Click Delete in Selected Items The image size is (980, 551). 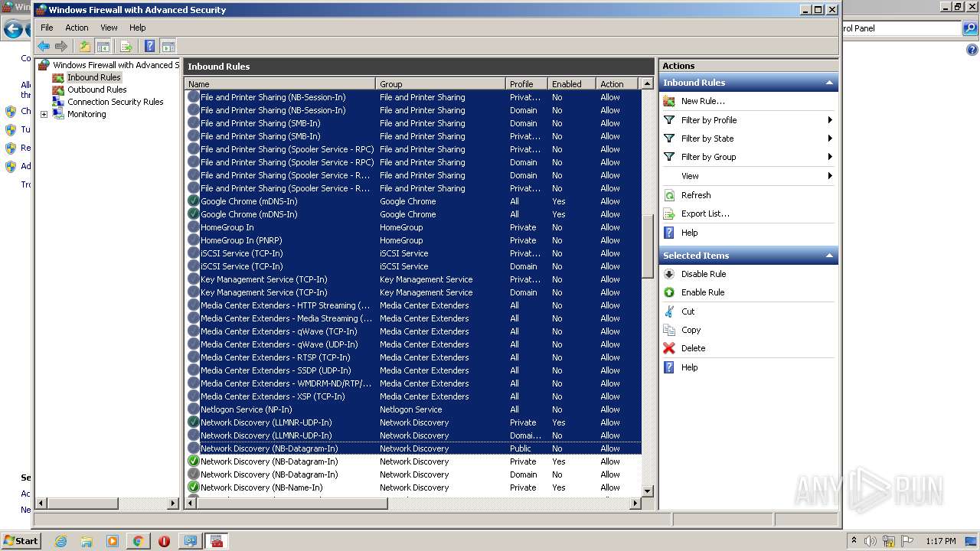click(x=694, y=348)
